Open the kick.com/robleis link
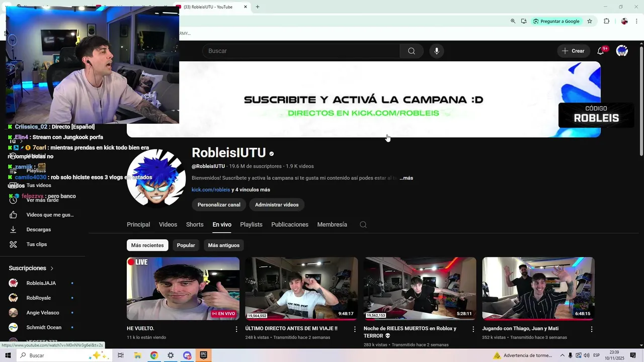Screen dimensions: 644x362 coord(211,190)
